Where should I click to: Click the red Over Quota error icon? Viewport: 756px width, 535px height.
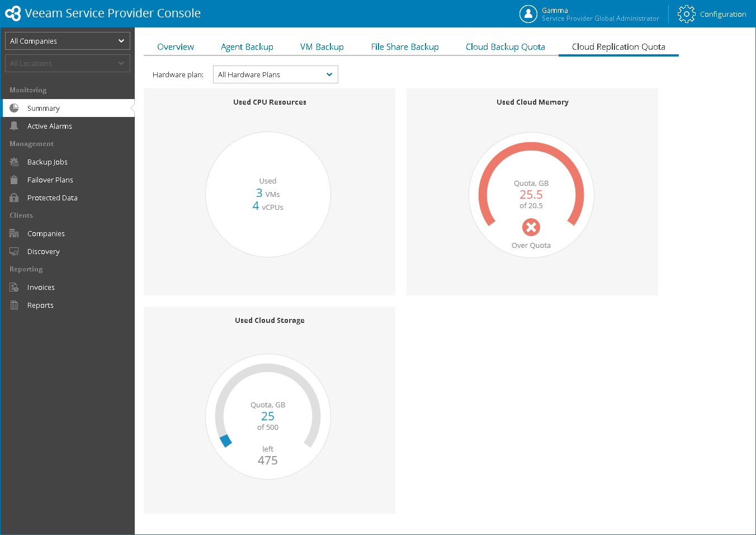point(531,227)
